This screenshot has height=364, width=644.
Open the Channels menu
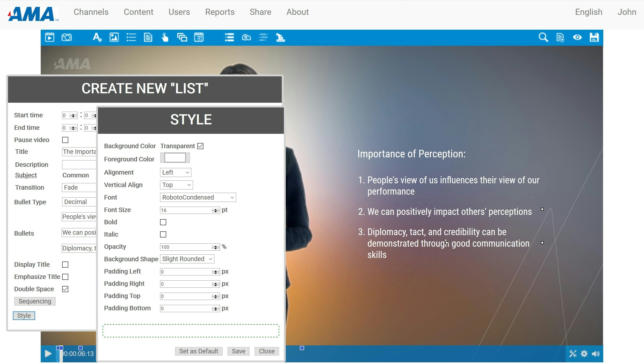click(x=91, y=12)
